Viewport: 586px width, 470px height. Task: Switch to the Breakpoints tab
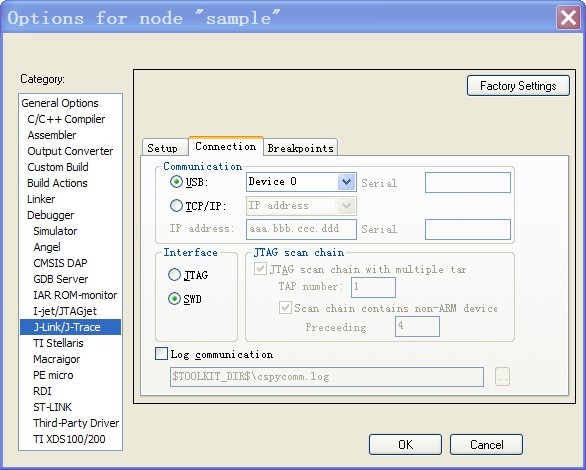(300, 148)
